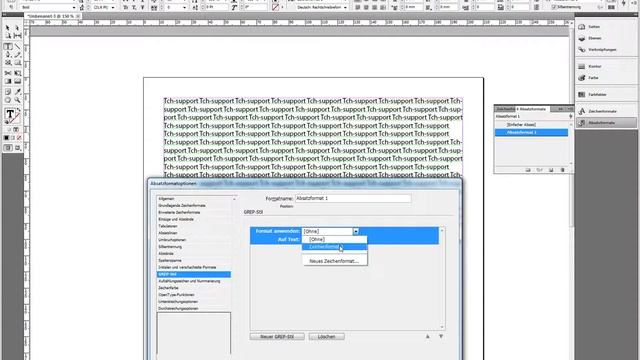
Task: Select Absatzformat 1 in Absatzformate panel
Action: click(x=531, y=132)
